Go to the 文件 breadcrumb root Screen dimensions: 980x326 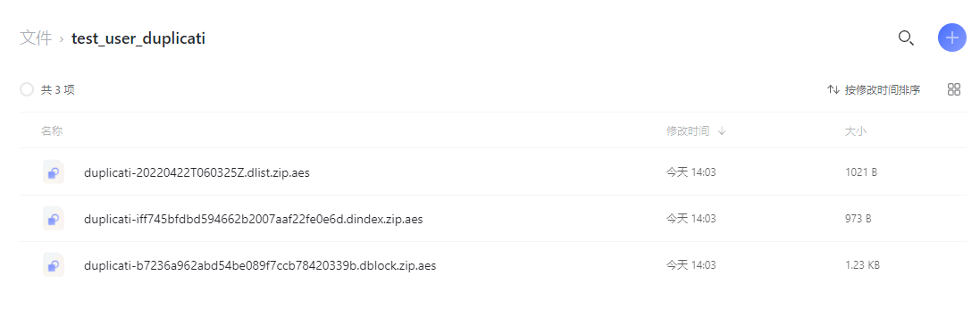point(36,38)
